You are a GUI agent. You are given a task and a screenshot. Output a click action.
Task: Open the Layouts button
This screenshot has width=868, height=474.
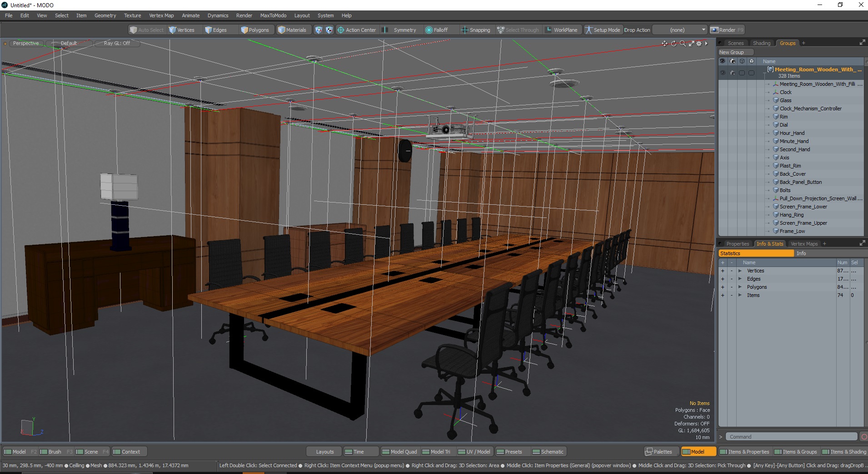tap(324, 452)
